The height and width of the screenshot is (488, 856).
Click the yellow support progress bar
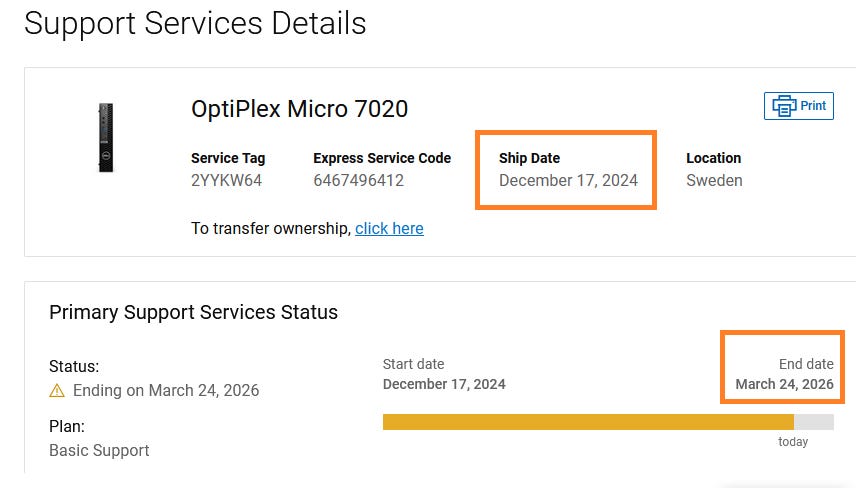587,422
